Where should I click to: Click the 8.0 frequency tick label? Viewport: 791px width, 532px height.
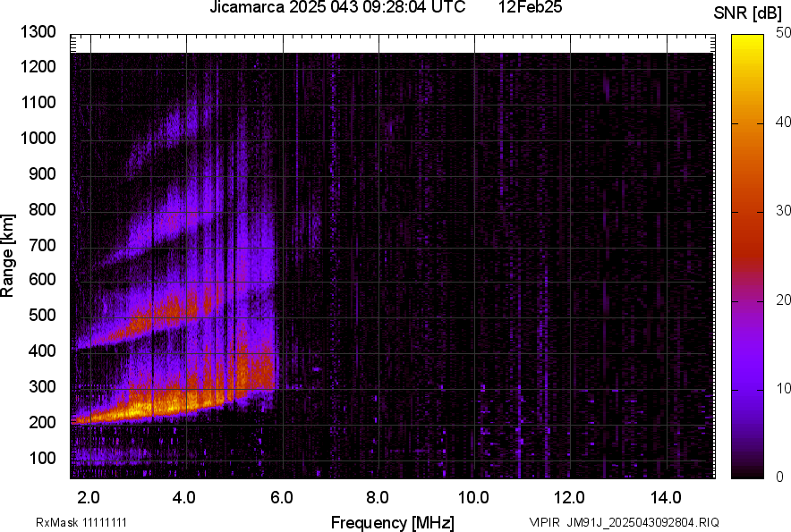378,497
